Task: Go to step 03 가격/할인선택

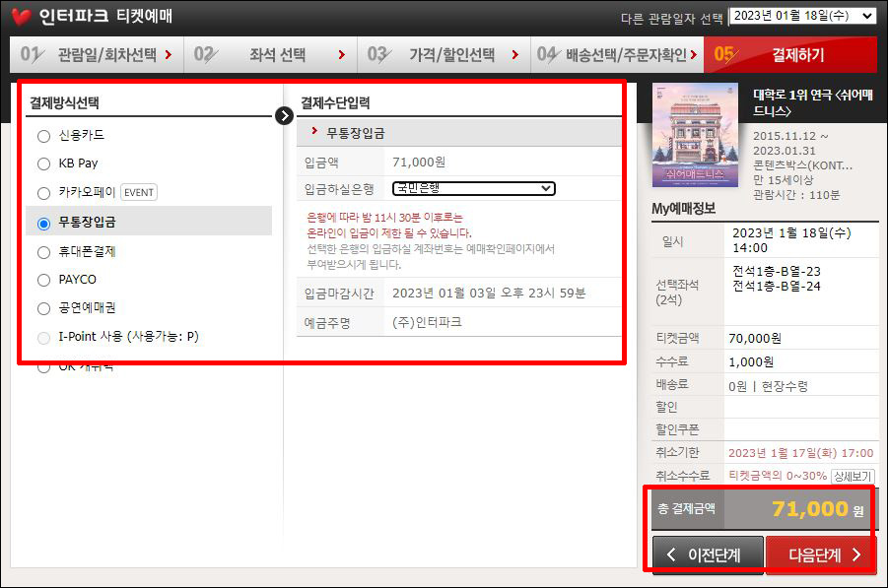Action: pos(444,55)
